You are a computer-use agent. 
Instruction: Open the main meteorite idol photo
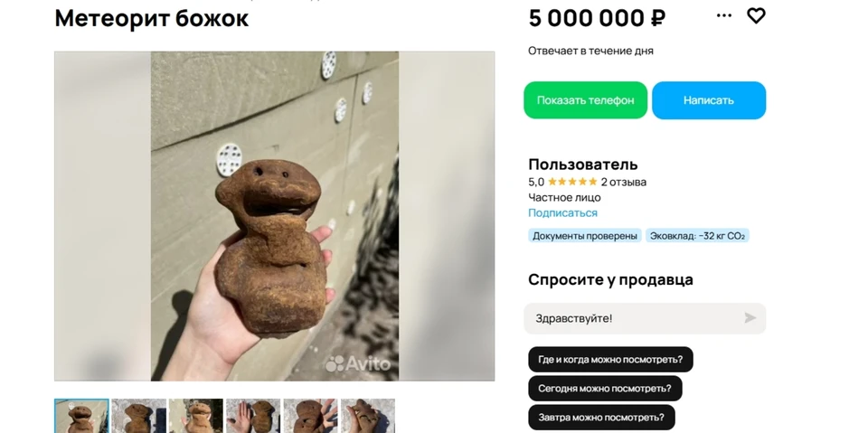[x=274, y=216]
